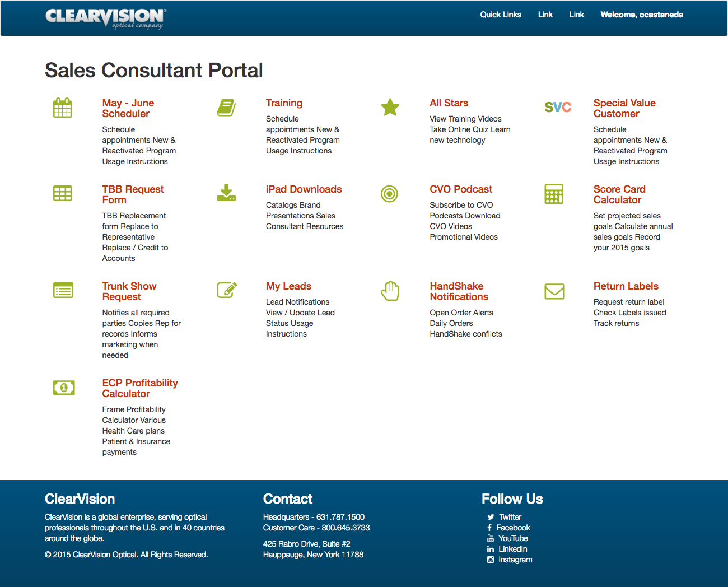Click the 2015 ClearVision Optical copyright text
The image size is (728, 587).
point(126,555)
